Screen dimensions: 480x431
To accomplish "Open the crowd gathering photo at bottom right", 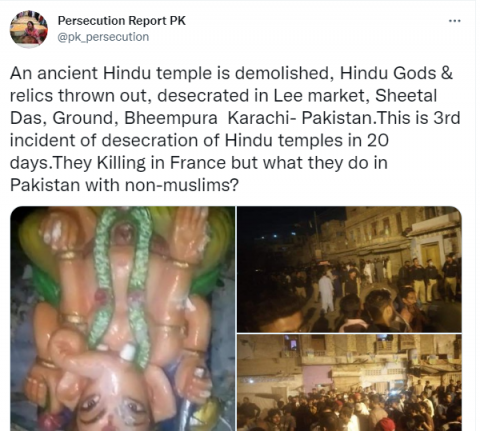I will pyautogui.click(x=349, y=383).
